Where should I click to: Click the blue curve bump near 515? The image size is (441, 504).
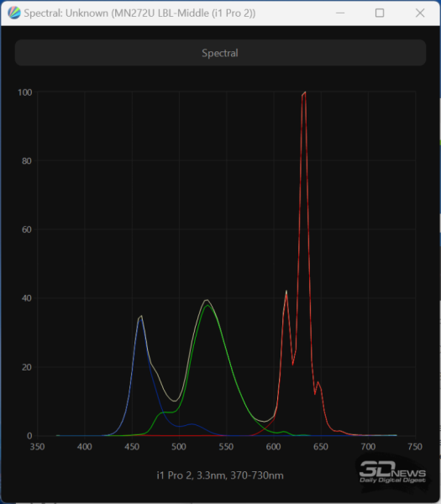point(192,424)
